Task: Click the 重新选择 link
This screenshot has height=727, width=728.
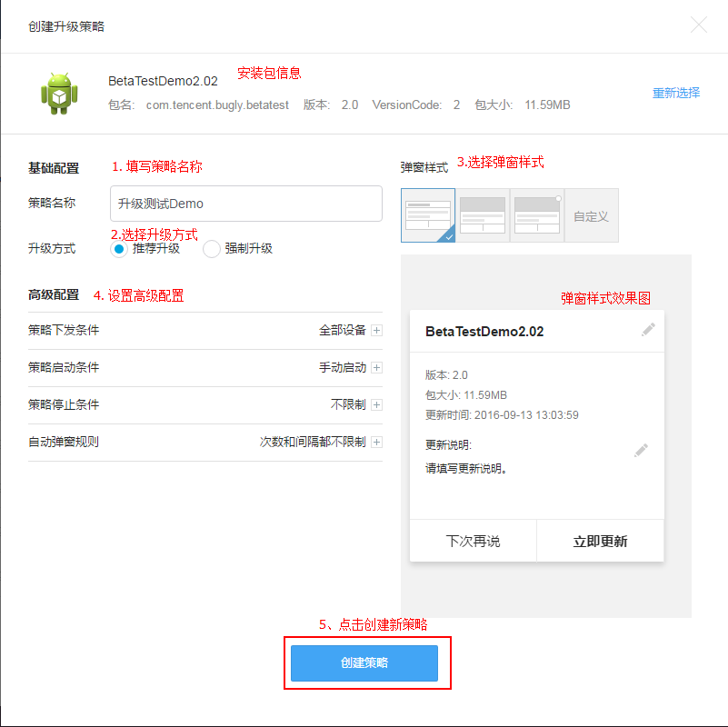Action: pos(676,93)
